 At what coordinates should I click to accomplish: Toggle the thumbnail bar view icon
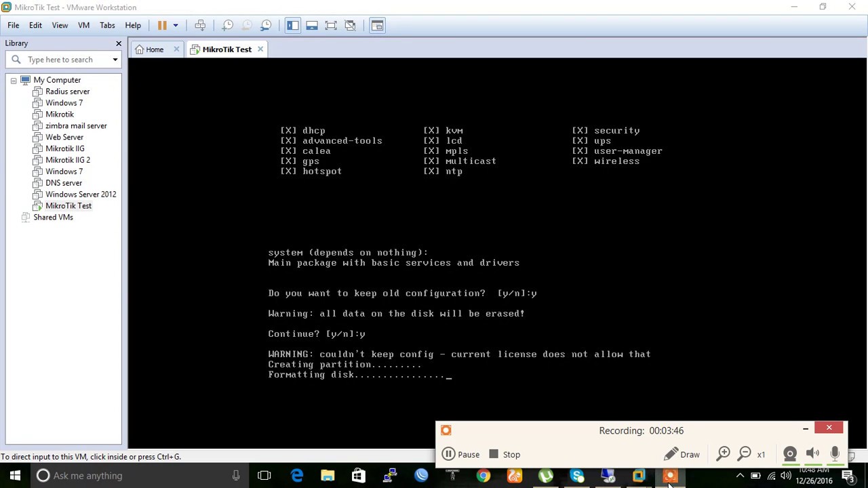[x=312, y=26]
